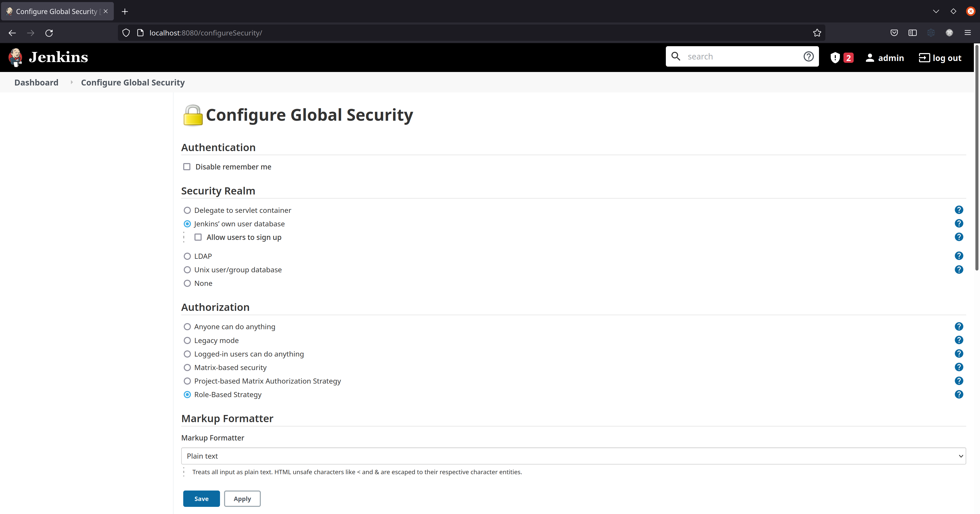Open help for Delegate to servlet container
This screenshot has height=514, width=980.
point(959,210)
